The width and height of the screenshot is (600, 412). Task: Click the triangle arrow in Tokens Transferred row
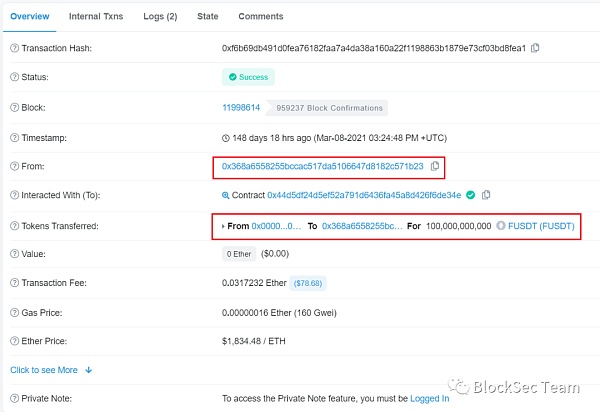223,226
